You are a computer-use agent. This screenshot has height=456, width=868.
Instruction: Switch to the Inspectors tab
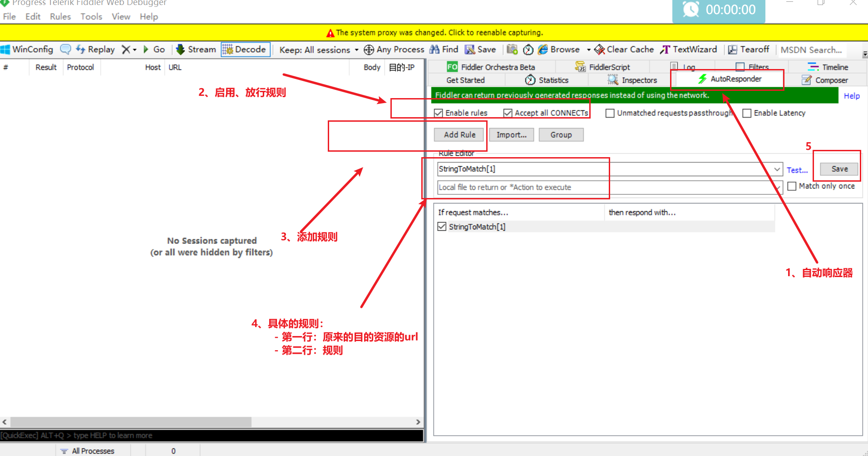633,80
